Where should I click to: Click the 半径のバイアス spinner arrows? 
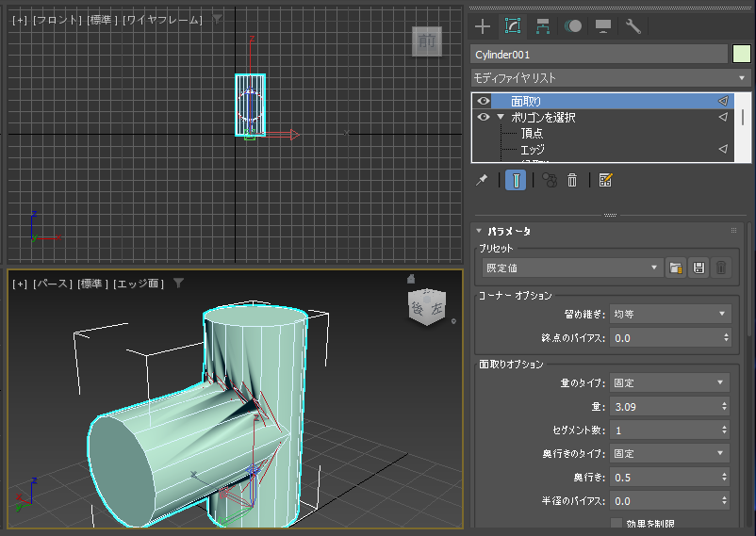click(x=724, y=501)
